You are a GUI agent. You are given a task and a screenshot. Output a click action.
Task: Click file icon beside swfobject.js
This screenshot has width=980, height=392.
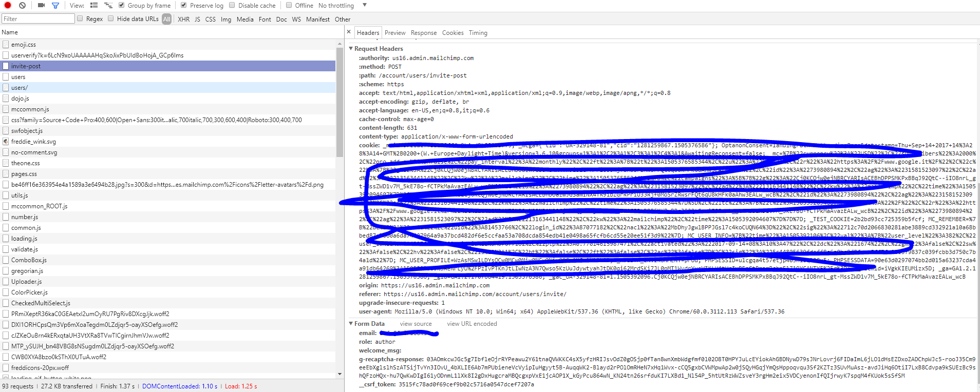[x=6, y=131]
